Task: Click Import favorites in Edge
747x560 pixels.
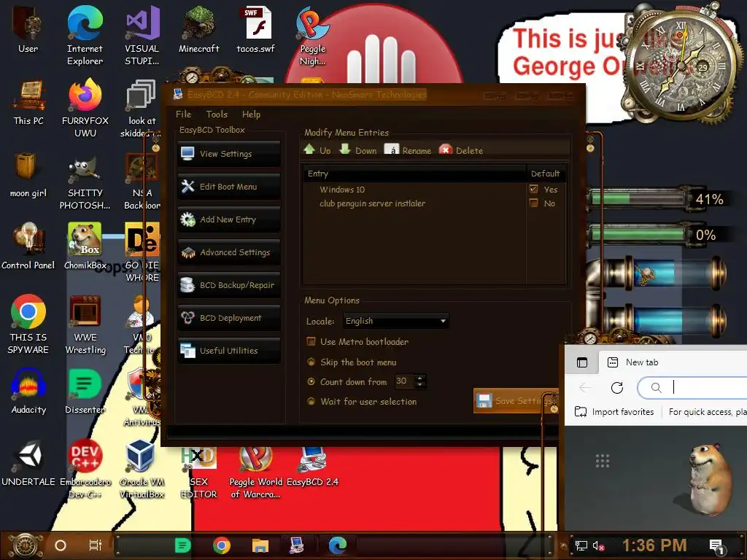Action: click(614, 412)
